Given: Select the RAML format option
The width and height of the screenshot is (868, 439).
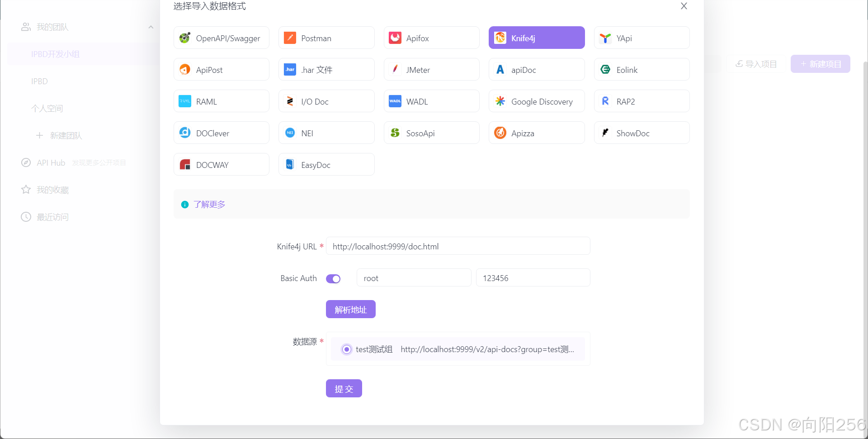Looking at the screenshot, I should pyautogui.click(x=221, y=101).
